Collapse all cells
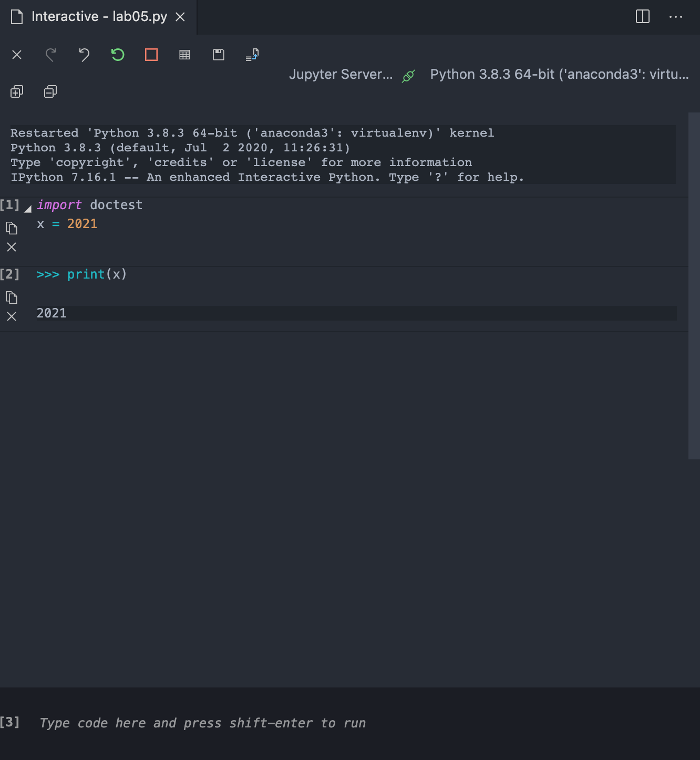This screenshot has width=700, height=760. [x=50, y=91]
